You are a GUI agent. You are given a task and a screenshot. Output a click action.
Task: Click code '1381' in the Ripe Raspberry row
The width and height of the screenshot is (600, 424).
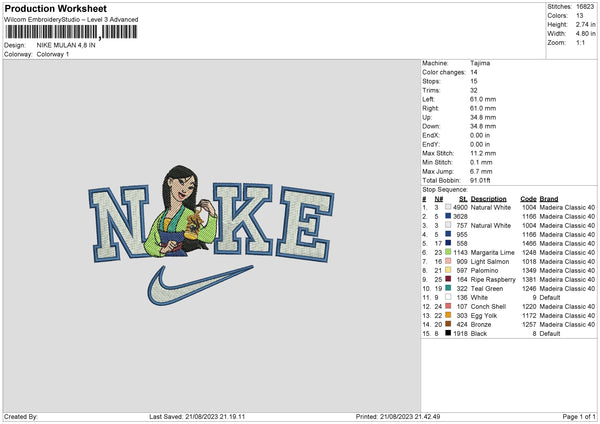point(529,279)
